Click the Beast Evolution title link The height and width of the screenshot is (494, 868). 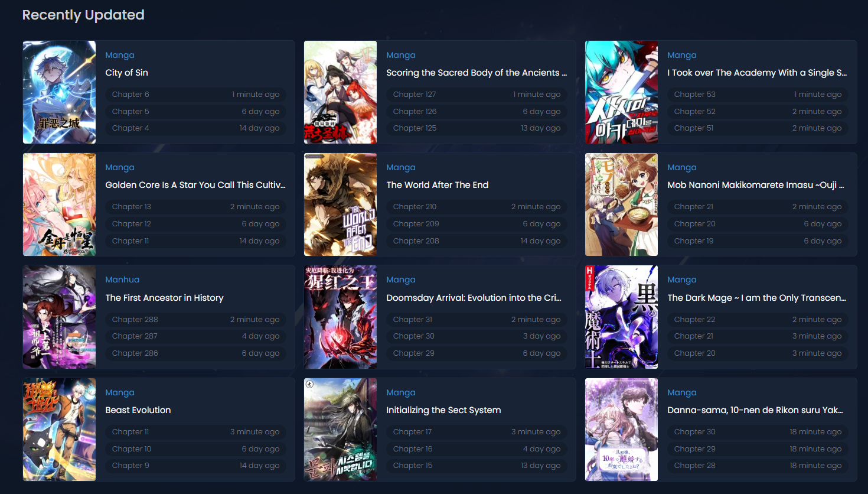[x=138, y=410]
